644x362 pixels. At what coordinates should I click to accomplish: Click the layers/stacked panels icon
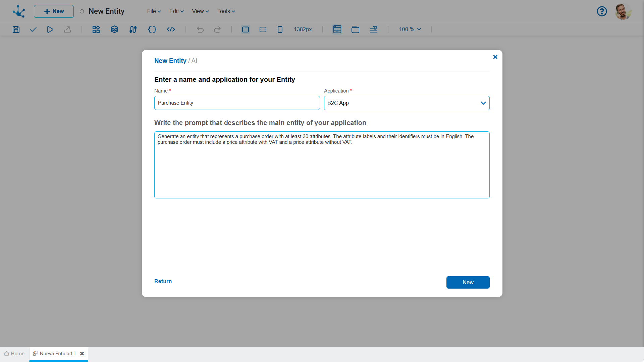114,29
